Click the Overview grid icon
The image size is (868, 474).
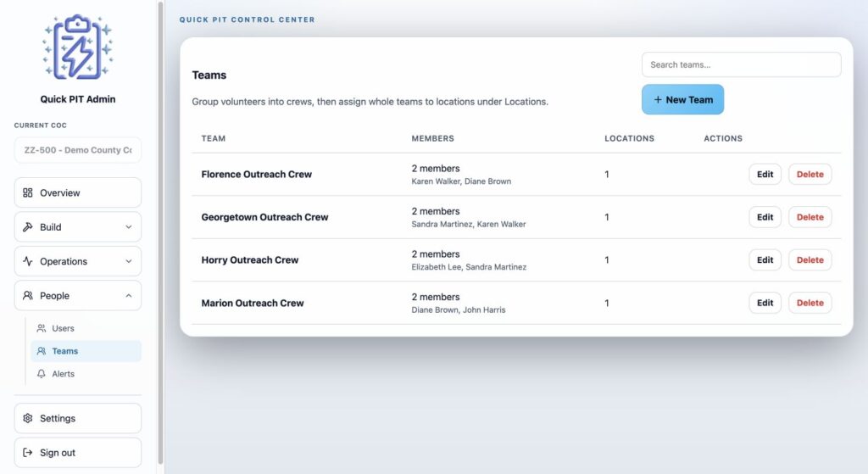pos(28,192)
